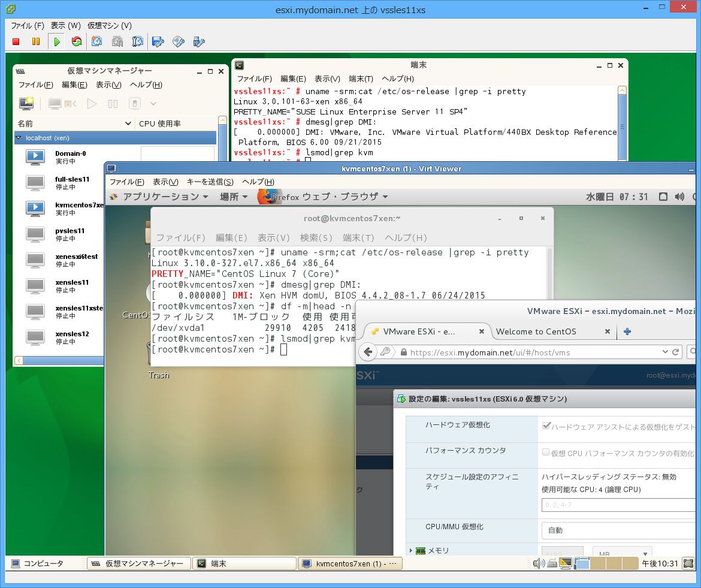The width and height of the screenshot is (701, 588).
Task: Open the 仮想マシン (V) menu in VMware console
Action: [110, 26]
